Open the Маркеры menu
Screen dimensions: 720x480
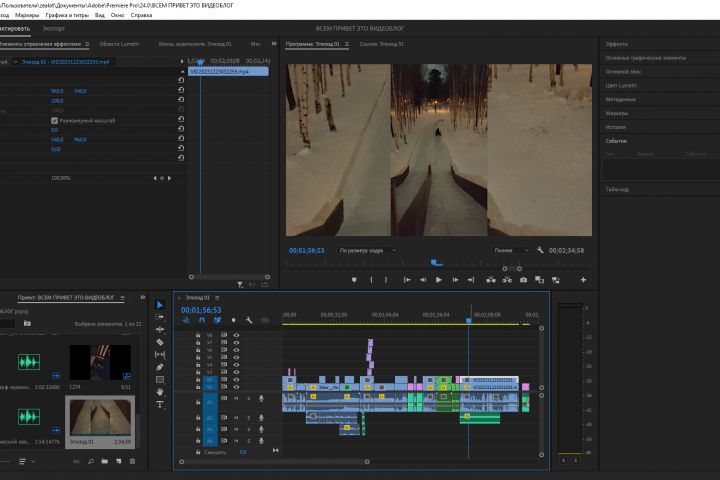click(28, 16)
